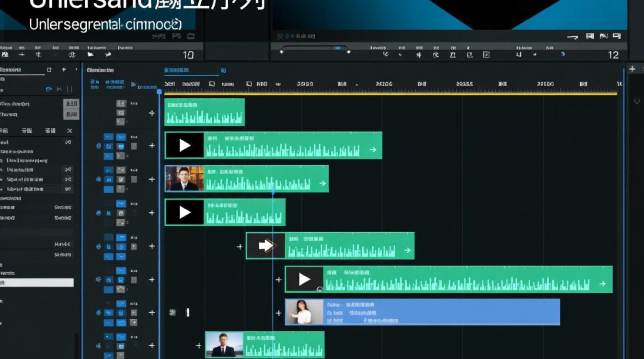
Task: Click the small triangle icon in the track header top row
Action: 133,84
